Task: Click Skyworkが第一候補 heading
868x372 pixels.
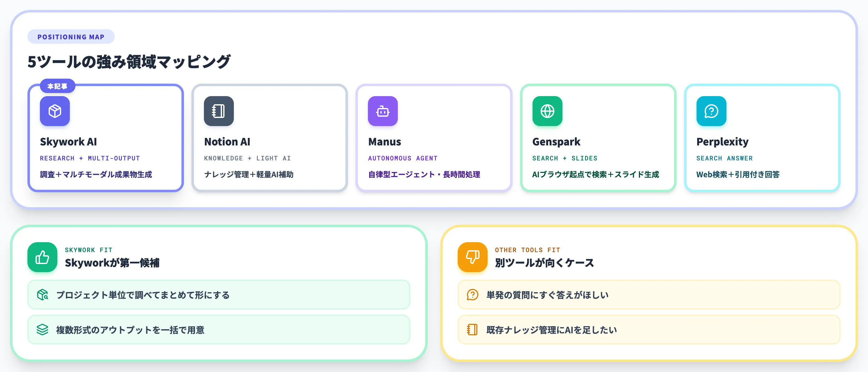Action: [112, 263]
